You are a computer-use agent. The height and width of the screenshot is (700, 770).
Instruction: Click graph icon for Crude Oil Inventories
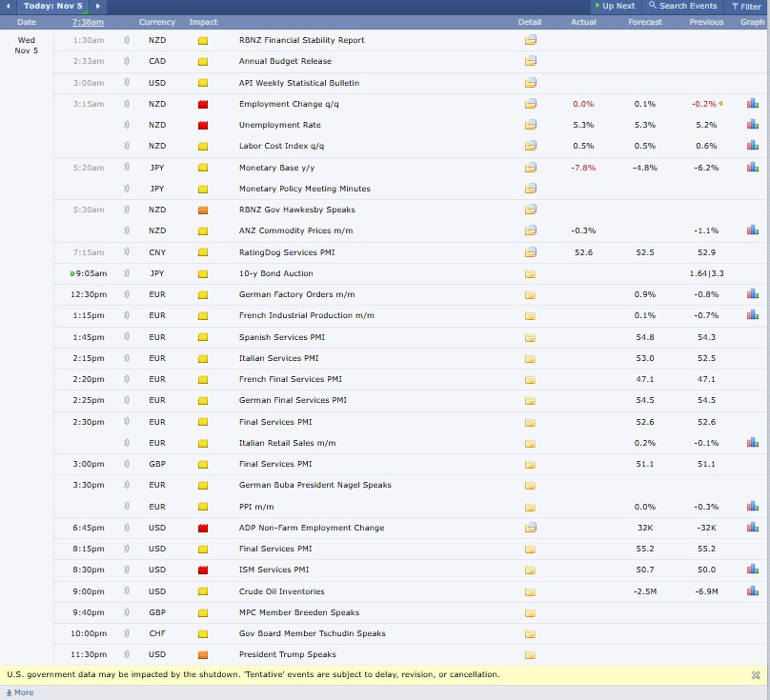coord(752,591)
